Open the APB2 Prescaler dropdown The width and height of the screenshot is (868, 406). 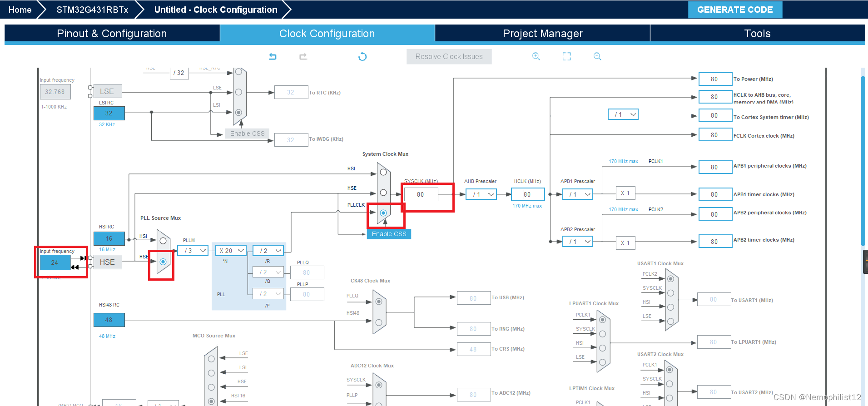pyautogui.click(x=578, y=242)
